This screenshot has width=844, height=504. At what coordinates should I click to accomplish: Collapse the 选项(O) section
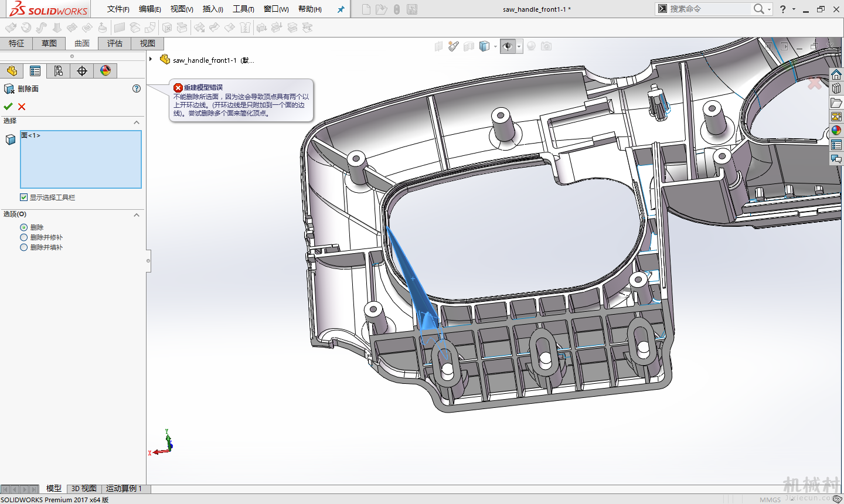(x=137, y=214)
